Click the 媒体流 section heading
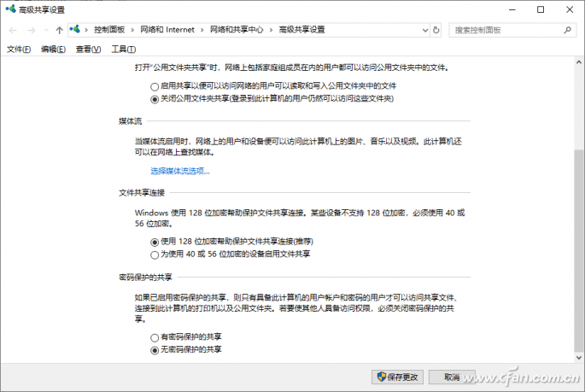 click(x=130, y=121)
